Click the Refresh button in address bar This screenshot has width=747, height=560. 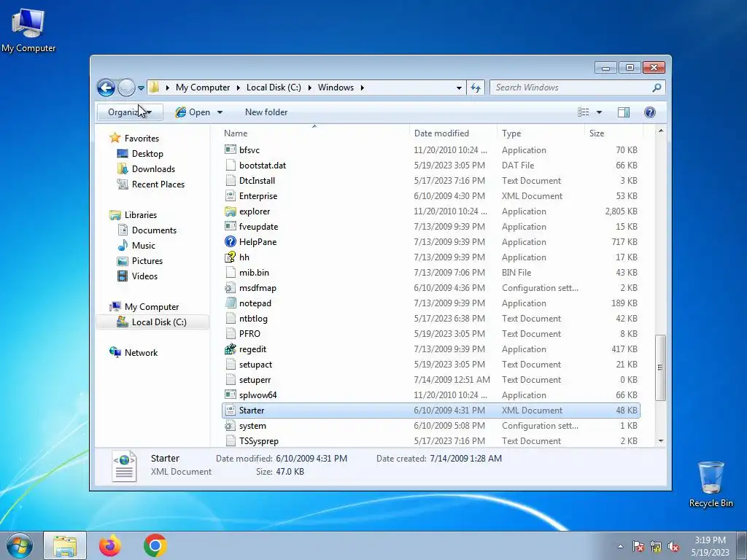pos(476,87)
